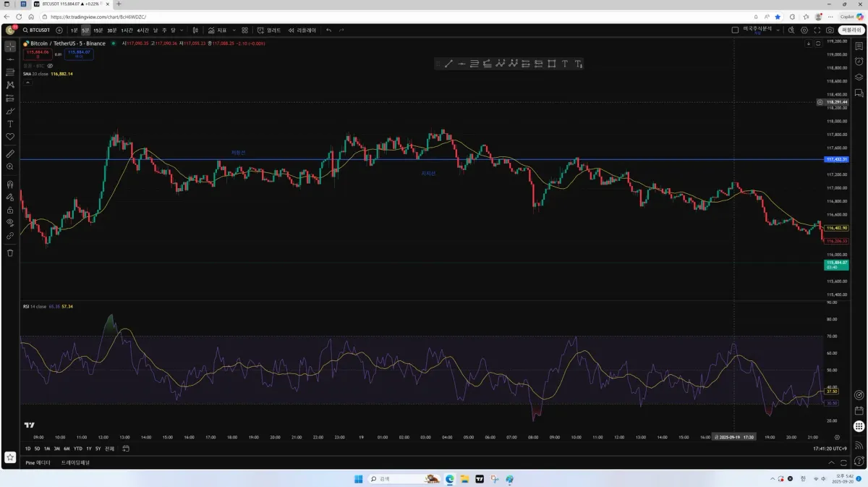
Task: Take a chart snapshot with camera icon
Action: coord(830,30)
